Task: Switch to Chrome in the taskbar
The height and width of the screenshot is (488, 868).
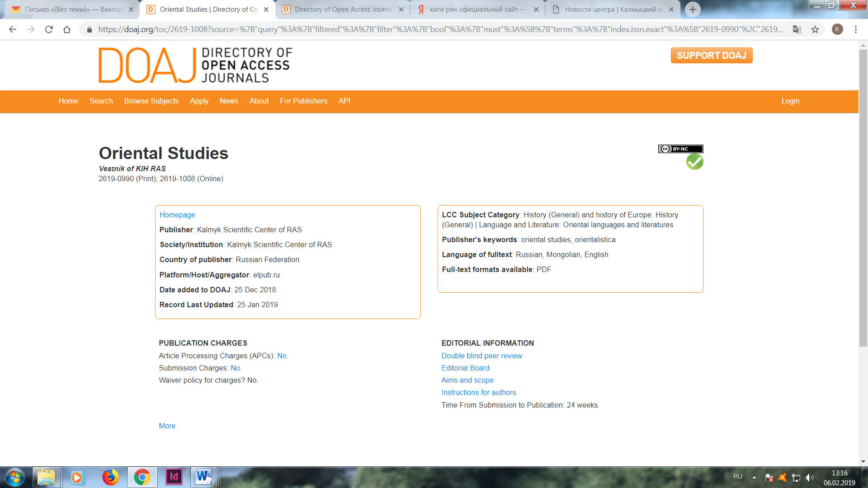Action: 142,477
